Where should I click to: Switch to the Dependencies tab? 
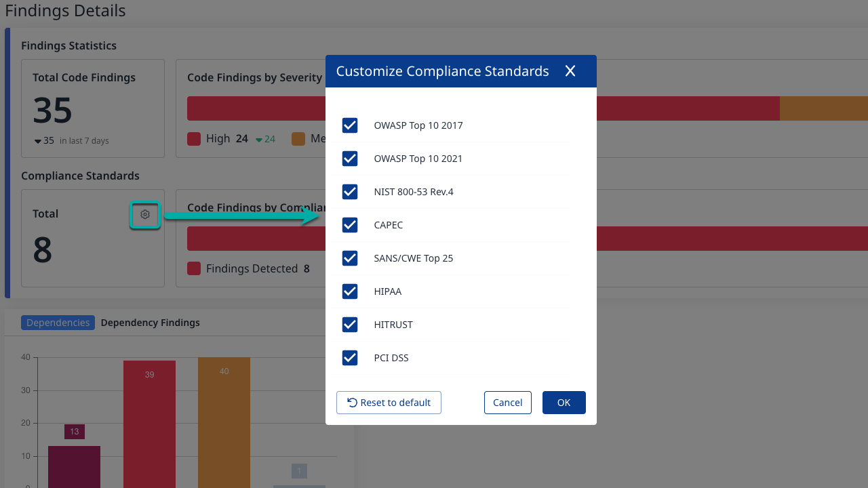coord(58,323)
